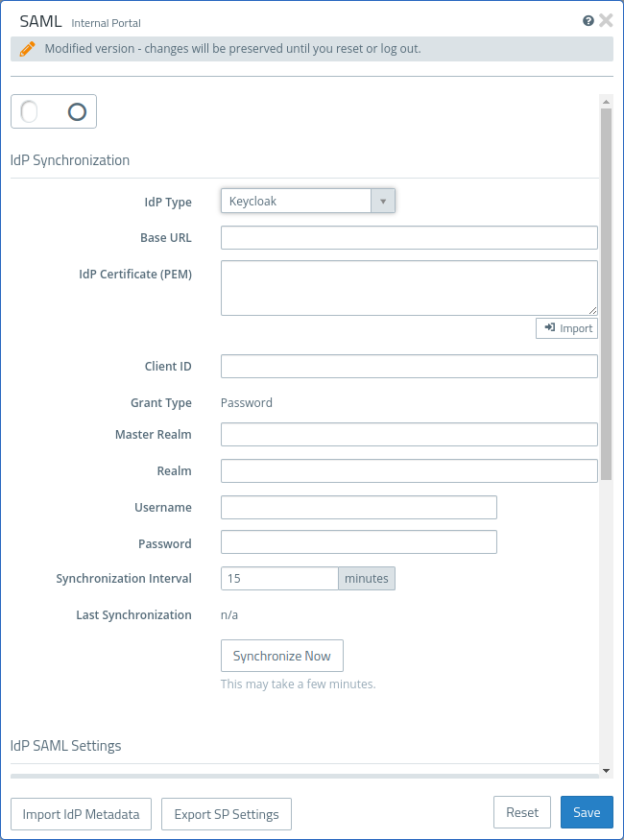Image resolution: width=624 pixels, height=840 pixels.
Task: Select the Keycloak IdP Type combo box
Action: pos(297,201)
